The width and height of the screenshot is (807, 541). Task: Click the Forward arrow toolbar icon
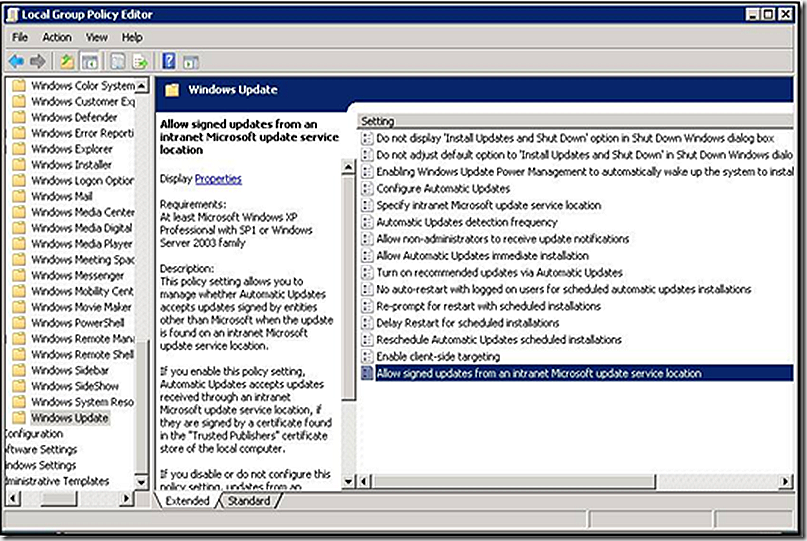click(x=38, y=62)
